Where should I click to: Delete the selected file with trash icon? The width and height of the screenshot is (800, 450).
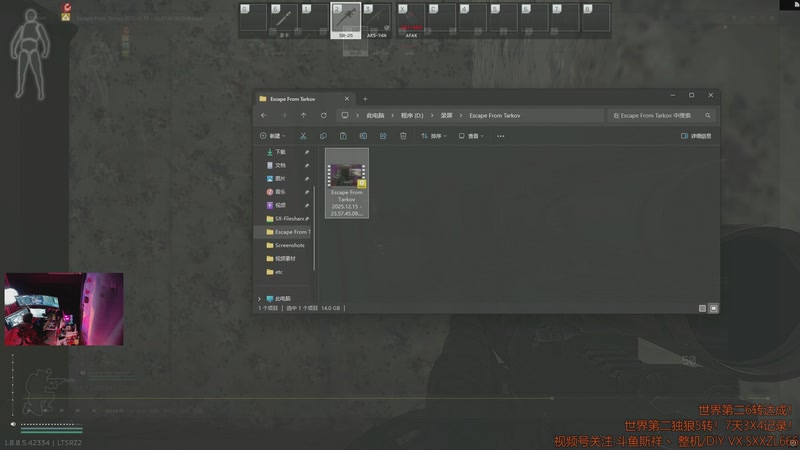click(403, 136)
